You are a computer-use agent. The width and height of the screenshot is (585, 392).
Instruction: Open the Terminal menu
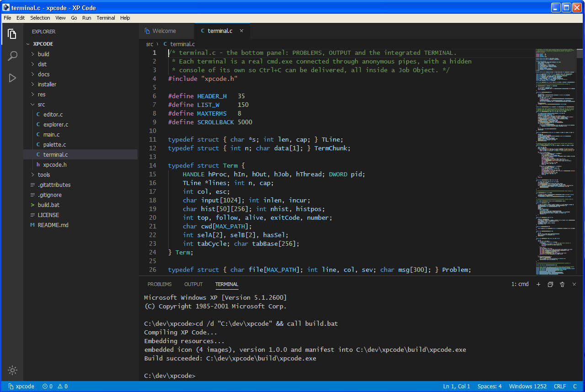[106, 18]
